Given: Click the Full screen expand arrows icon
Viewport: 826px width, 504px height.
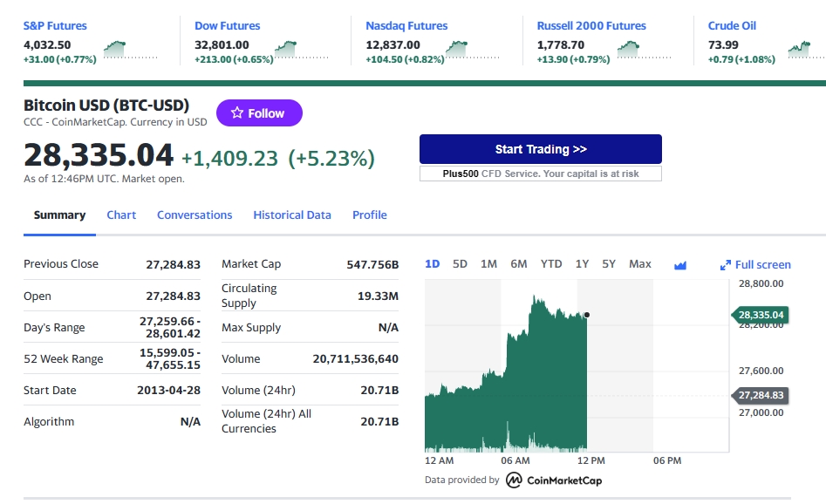Looking at the screenshot, I should 726,265.
